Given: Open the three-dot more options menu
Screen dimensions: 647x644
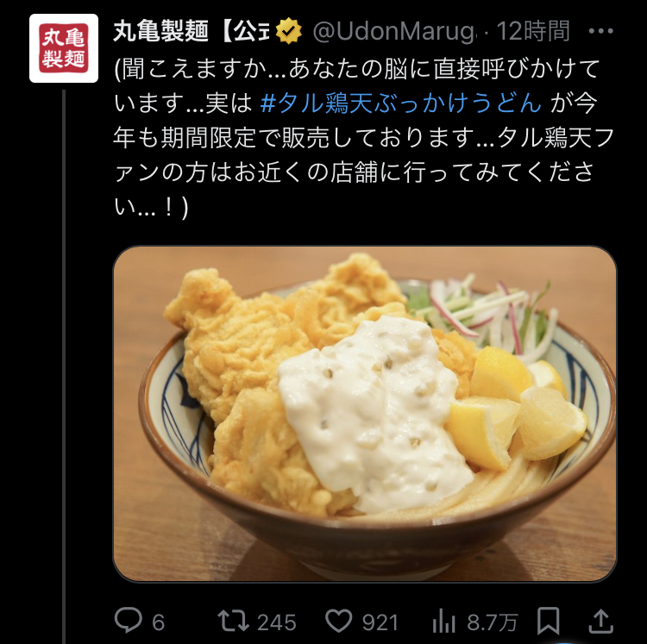Looking at the screenshot, I should click(x=600, y=31).
